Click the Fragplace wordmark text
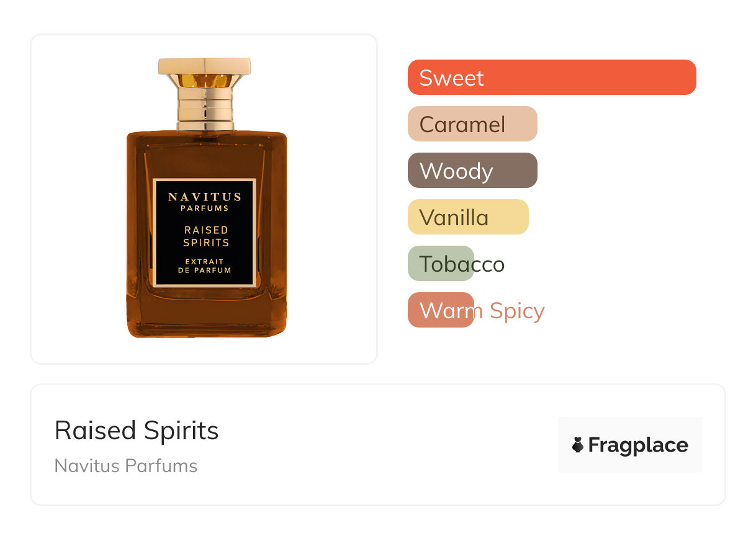Screen dimensions: 756x536 coord(638,445)
